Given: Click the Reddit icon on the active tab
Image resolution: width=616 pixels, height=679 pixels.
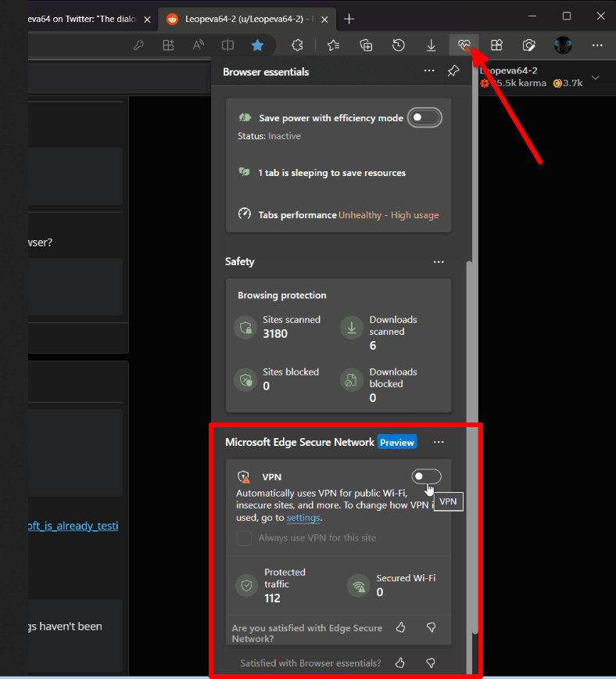Looking at the screenshot, I should pos(172,19).
